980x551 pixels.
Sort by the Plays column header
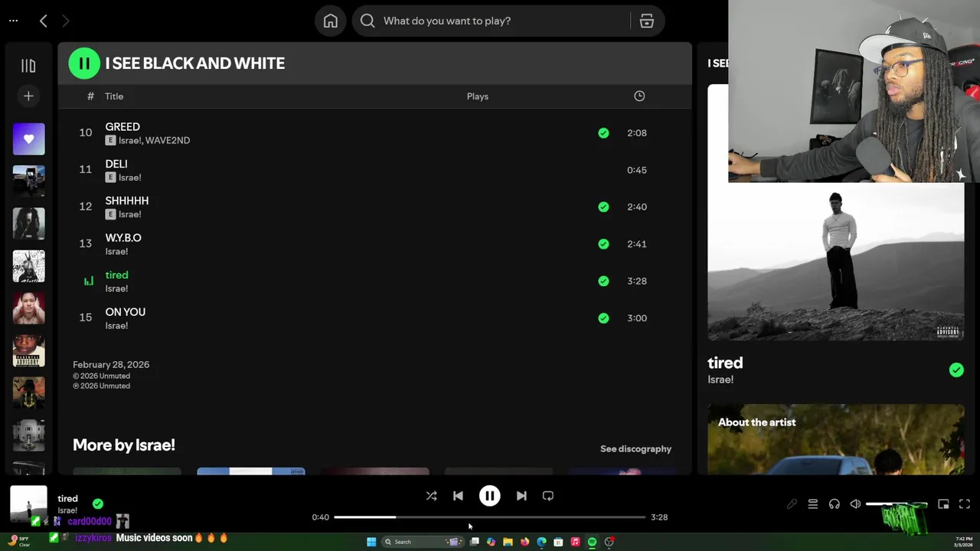[x=478, y=96]
